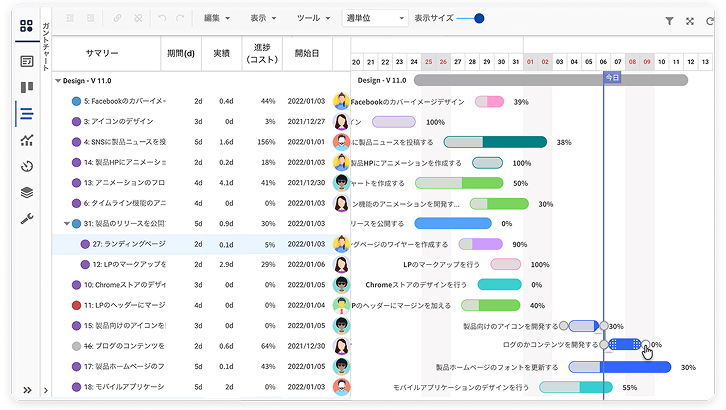The height and width of the screenshot is (410, 726).
Task: Open the 週単位 time scale dropdown
Action: click(x=374, y=19)
